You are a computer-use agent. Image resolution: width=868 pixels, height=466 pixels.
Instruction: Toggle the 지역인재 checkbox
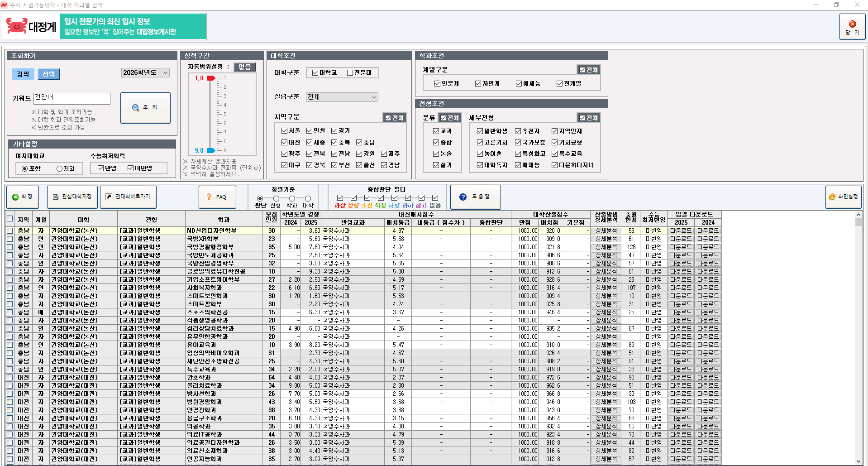[554, 131]
